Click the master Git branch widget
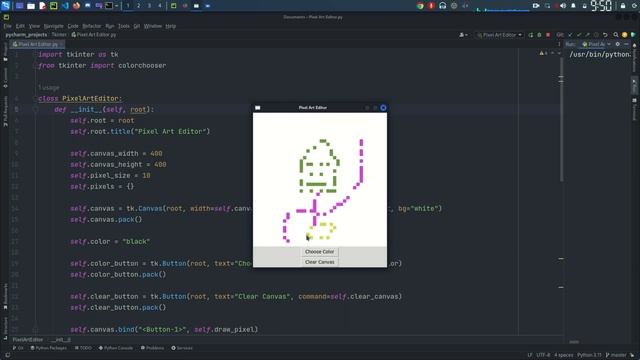 (616, 355)
